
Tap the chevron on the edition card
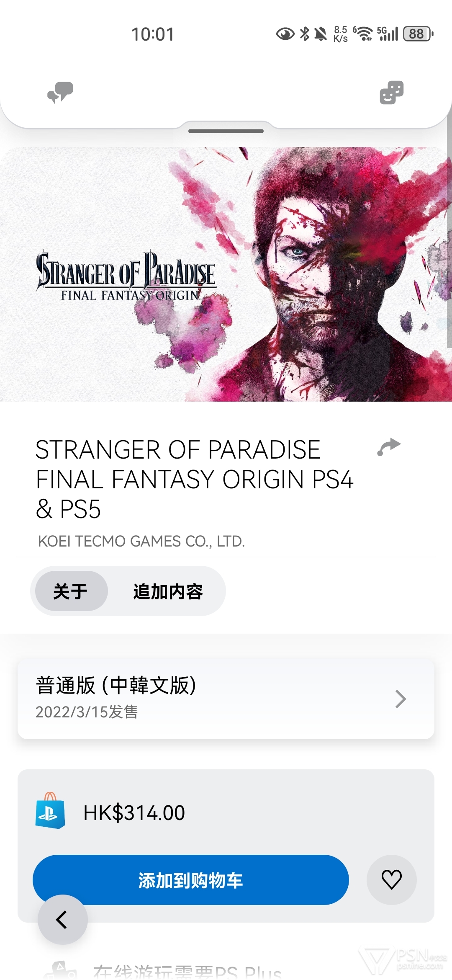click(401, 699)
